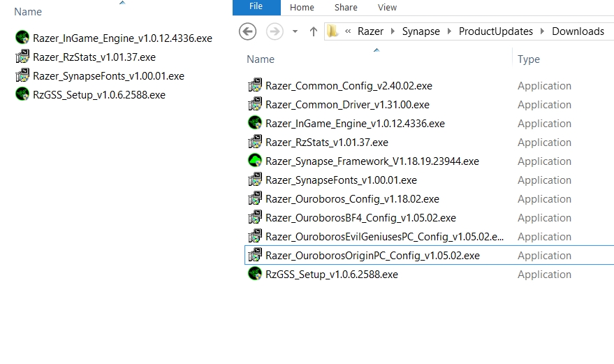
Task: Click the Razer_SynapseFonts icon in the Downloads window
Action: pos(255,180)
